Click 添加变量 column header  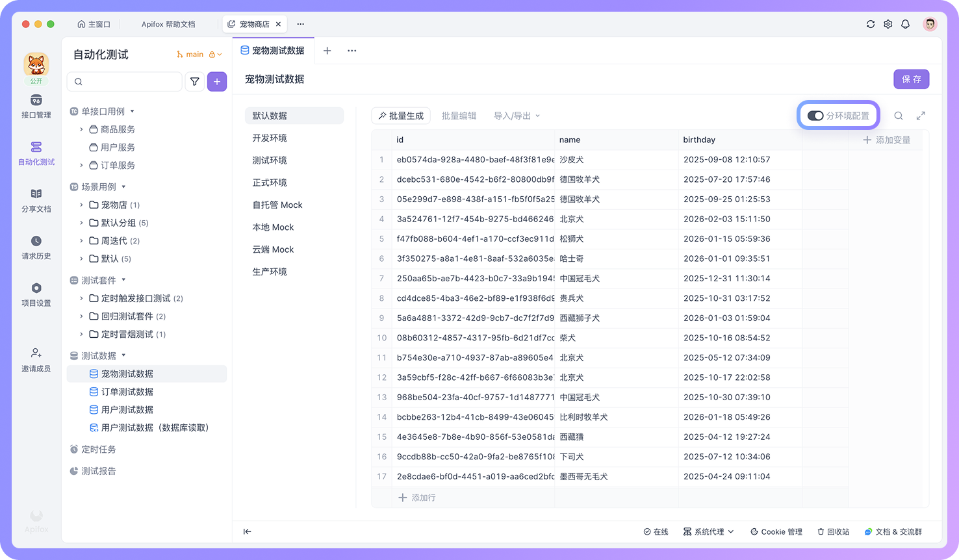pyautogui.click(x=886, y=140)
